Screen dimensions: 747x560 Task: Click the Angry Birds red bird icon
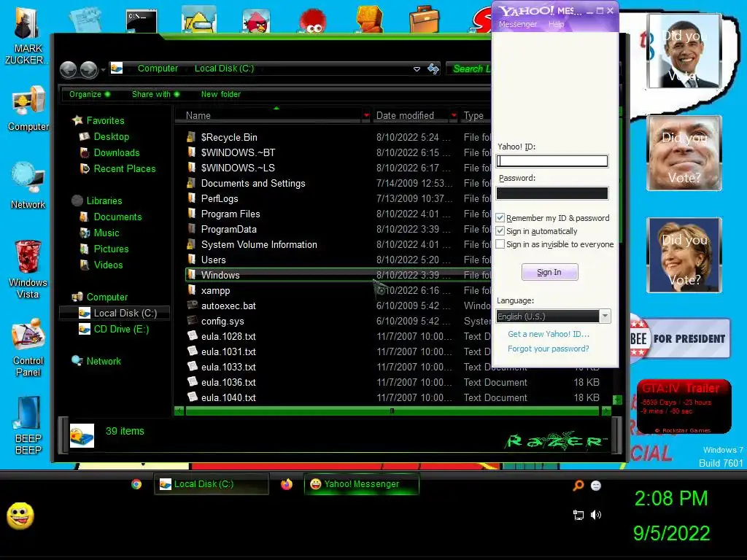pos(256,21)
